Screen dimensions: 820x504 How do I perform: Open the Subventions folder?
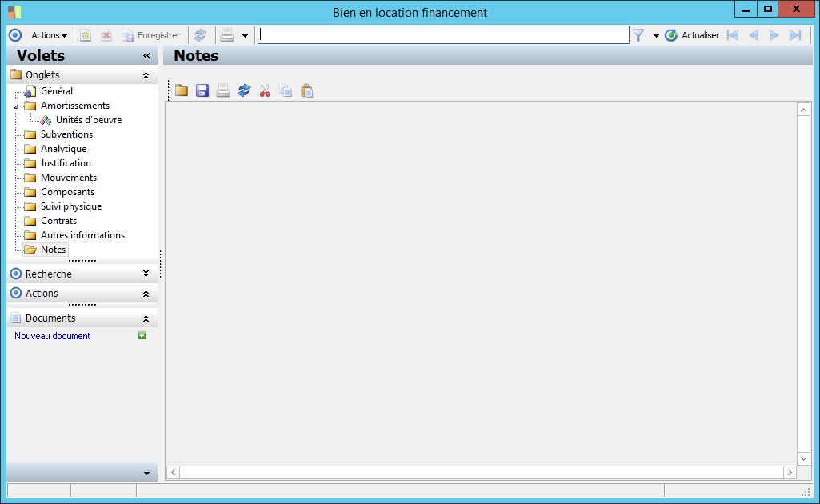[66, 134]
